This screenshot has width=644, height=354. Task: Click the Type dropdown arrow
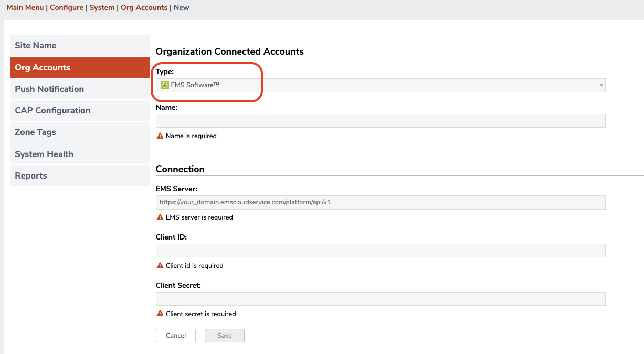pos(601,85)
